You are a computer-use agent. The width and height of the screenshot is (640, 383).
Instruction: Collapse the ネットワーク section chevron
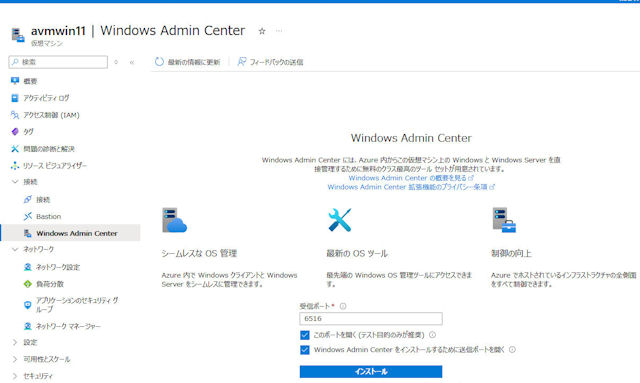coord(15,249)
